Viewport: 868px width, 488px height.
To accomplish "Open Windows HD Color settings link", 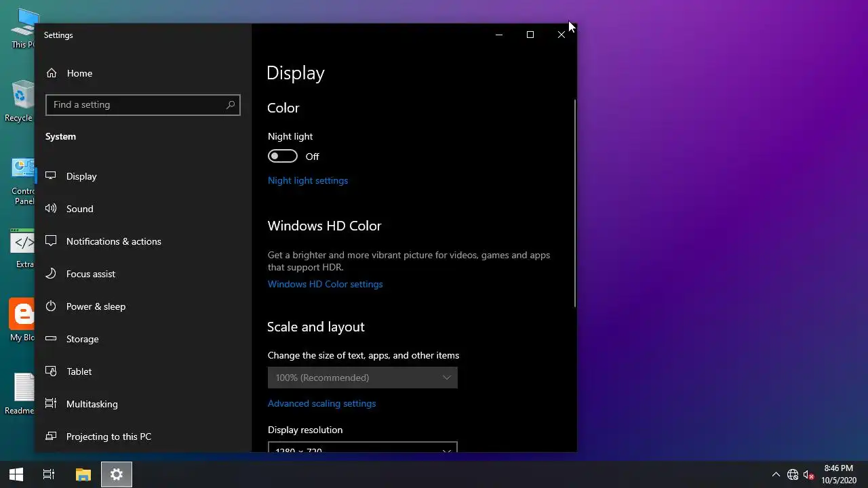I will tap(325, 284).
